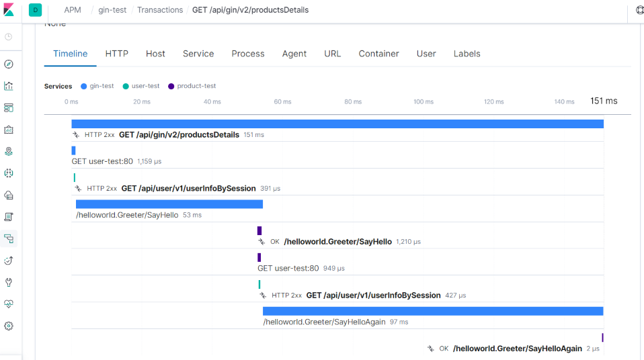Open Discover compass icon in sidebar

[x=9, y=64]
